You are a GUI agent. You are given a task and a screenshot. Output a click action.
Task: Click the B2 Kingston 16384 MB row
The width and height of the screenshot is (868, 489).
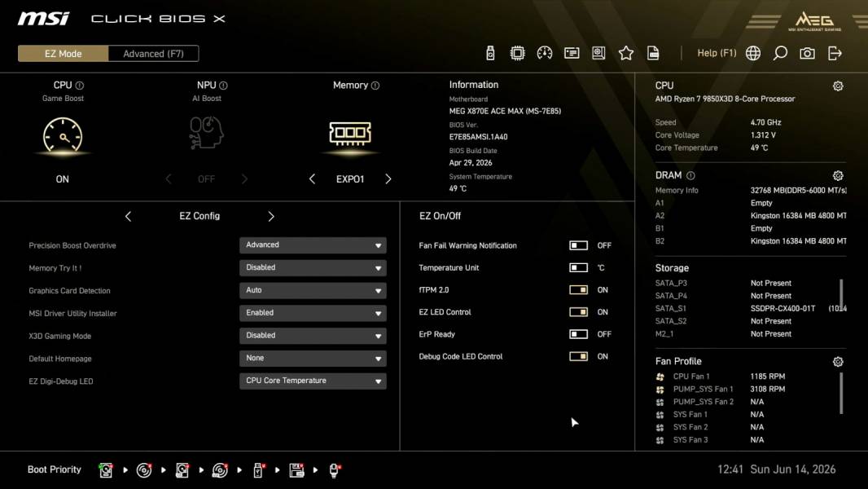click(x=751, y=241)
